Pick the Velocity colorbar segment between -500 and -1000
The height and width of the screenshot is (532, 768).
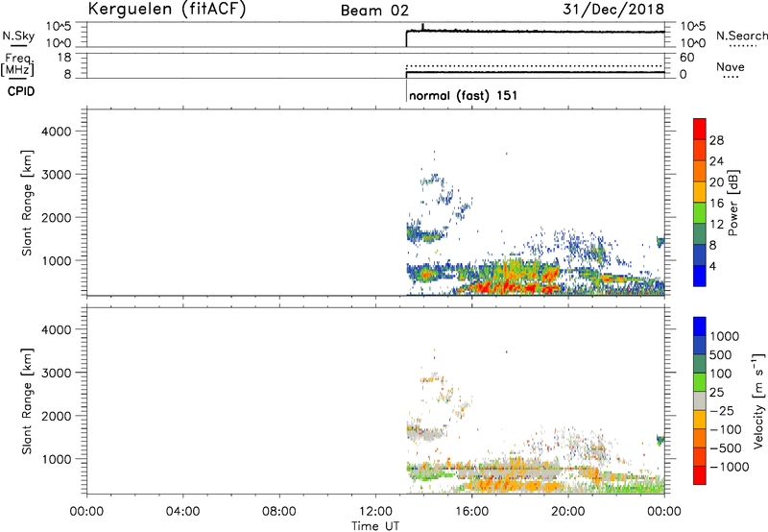tap(700, 457)
